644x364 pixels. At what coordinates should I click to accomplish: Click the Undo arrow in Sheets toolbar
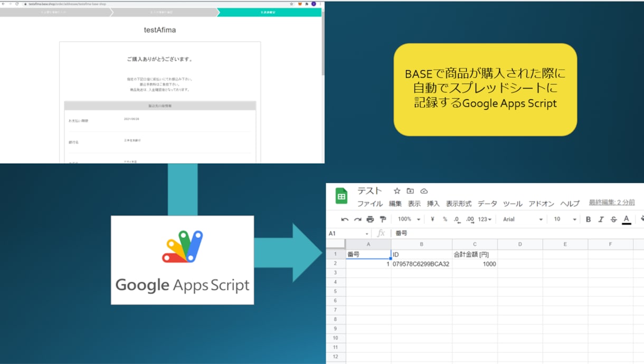[x=345, y=219]
